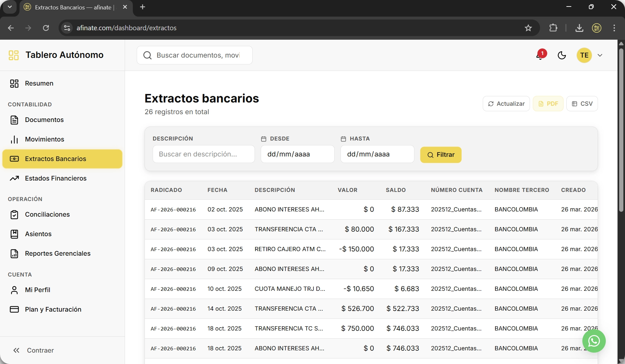Image resolution: width=625 pixels, height=364 pixels.
Task: Click the WhatsApp floating chat icon
Action: [594, 341]
